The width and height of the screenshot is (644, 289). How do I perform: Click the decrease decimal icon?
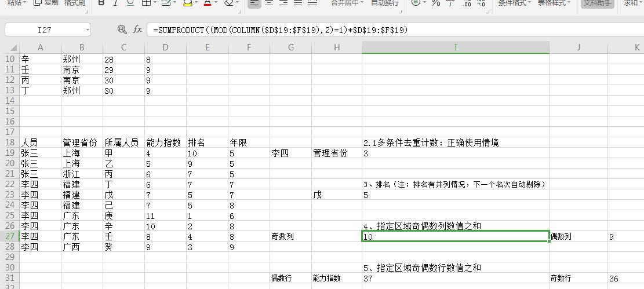(x=481, y=3)
